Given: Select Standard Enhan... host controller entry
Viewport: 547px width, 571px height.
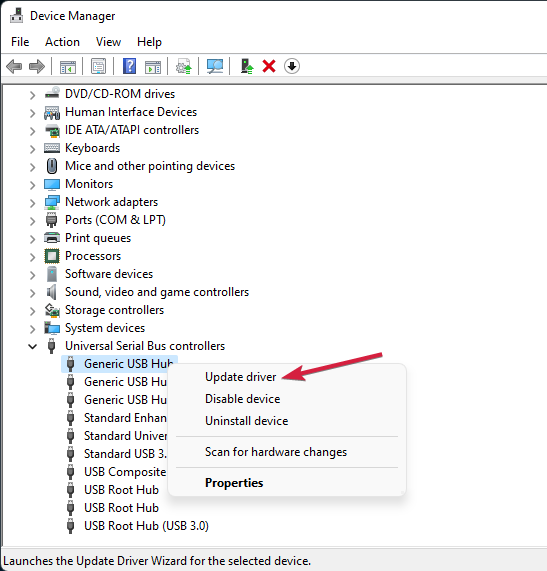Looking at the screenshot, I should [x=125, y=418].
